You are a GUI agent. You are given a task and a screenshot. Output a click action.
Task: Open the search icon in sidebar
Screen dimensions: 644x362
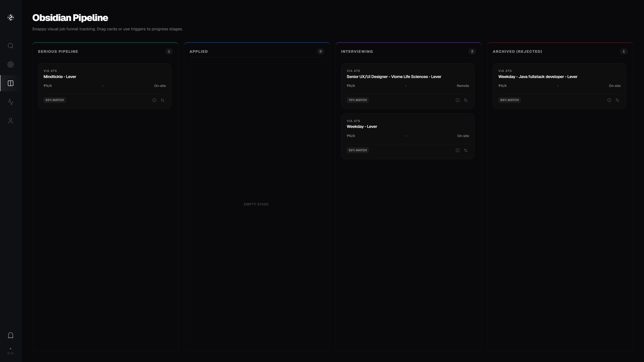pyautogui.click(x=10, y=46)
